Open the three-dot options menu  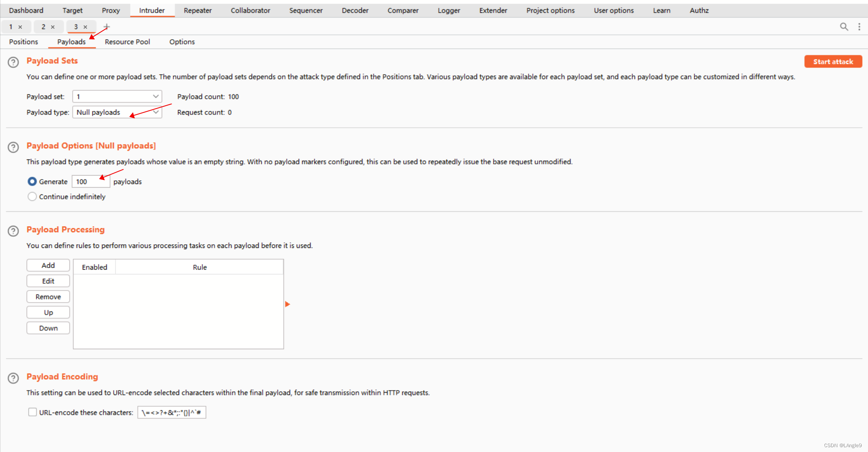point(859,27)
